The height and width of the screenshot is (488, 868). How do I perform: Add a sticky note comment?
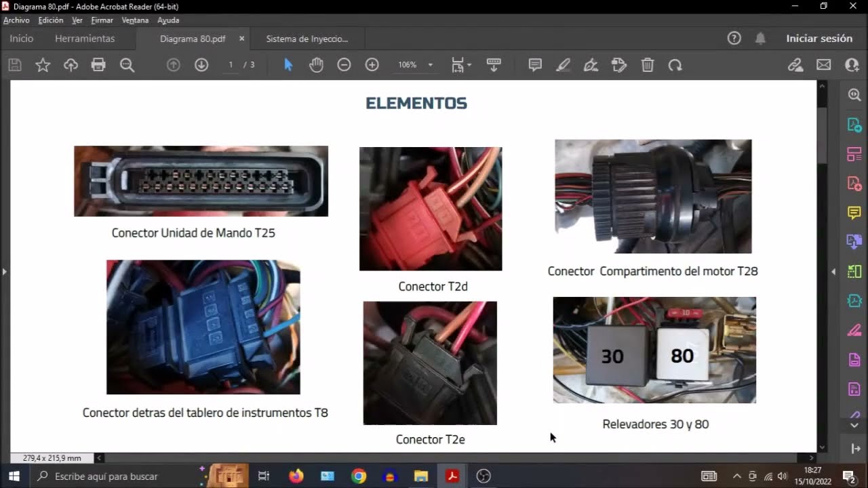point(535,65)
